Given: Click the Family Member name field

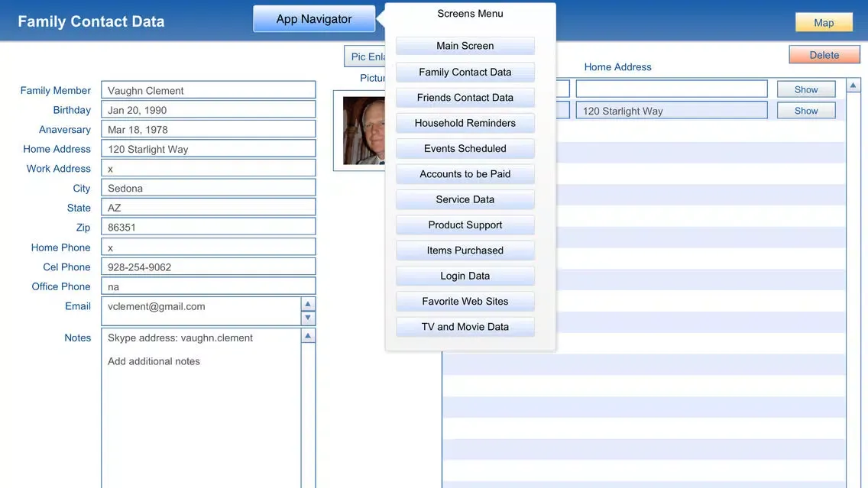Looking at the screenshot, I should (208, 90).
